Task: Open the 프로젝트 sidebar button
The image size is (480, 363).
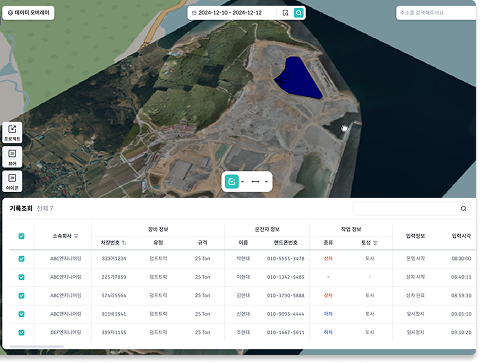Action: click(x=12, y=133)
